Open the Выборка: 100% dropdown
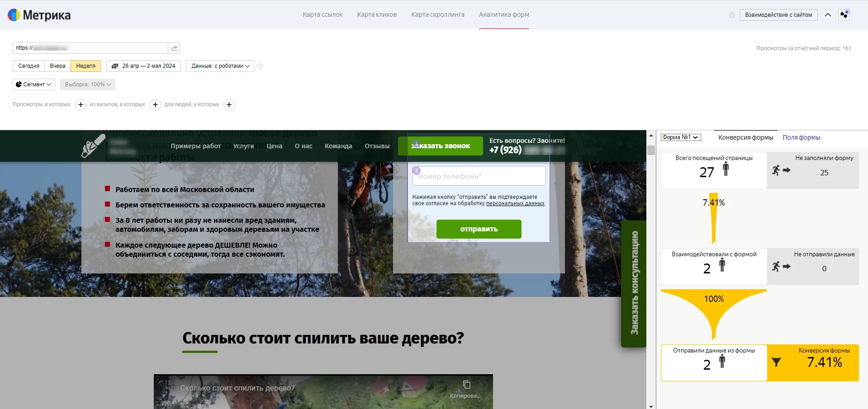Viewport: 868px width, 409px height. (87, 85)
